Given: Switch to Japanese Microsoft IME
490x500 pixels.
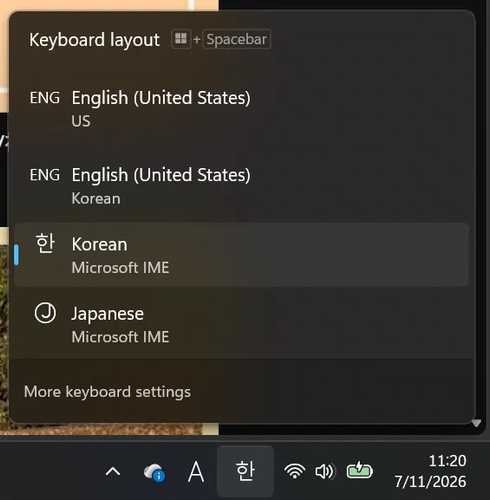Looking at the screenshot, I should click(x=241, y=324).
